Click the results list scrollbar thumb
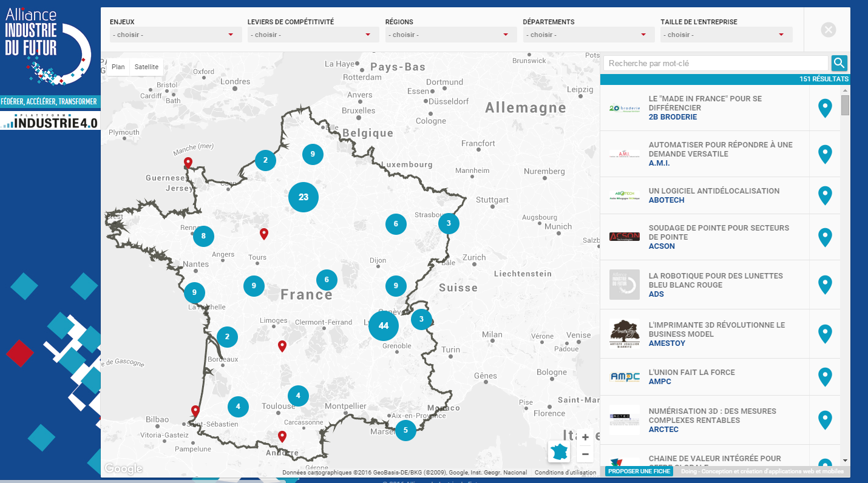Viewport: 868px width, 483px height. click(x=845, y=105)
